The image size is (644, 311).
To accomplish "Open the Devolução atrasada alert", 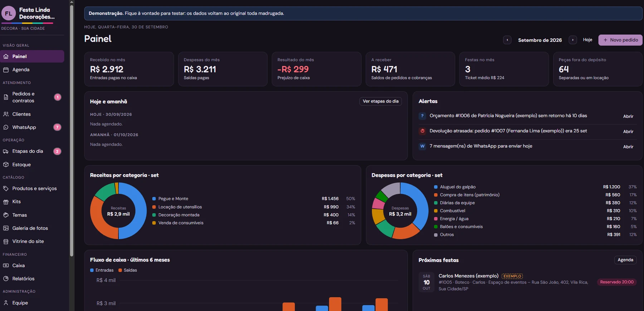I will [x=628, y=131].
